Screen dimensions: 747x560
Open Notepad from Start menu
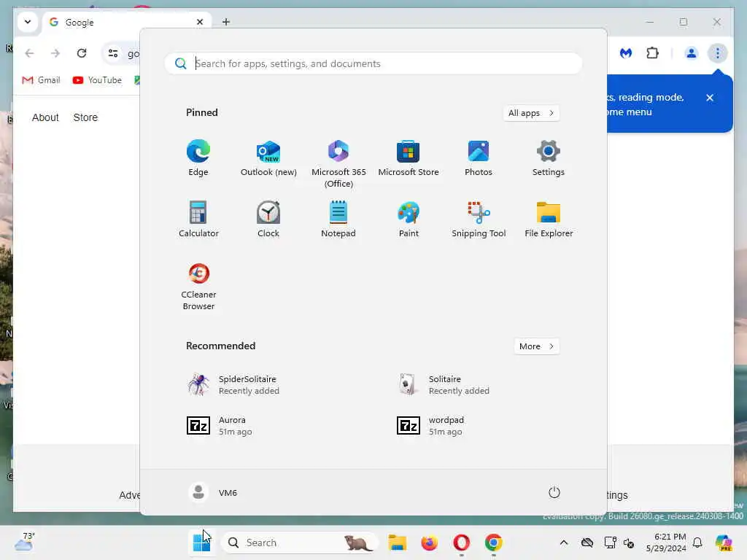[338, 219]
